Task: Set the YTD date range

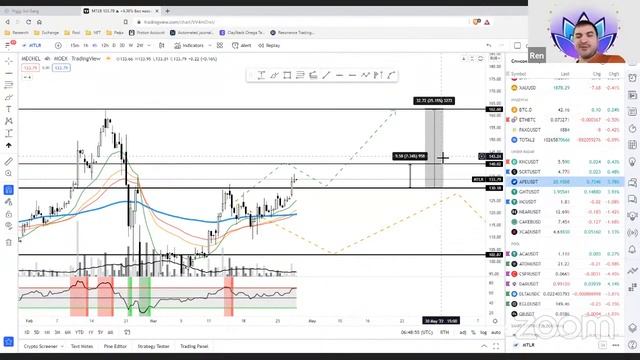Action: [79, 332]
